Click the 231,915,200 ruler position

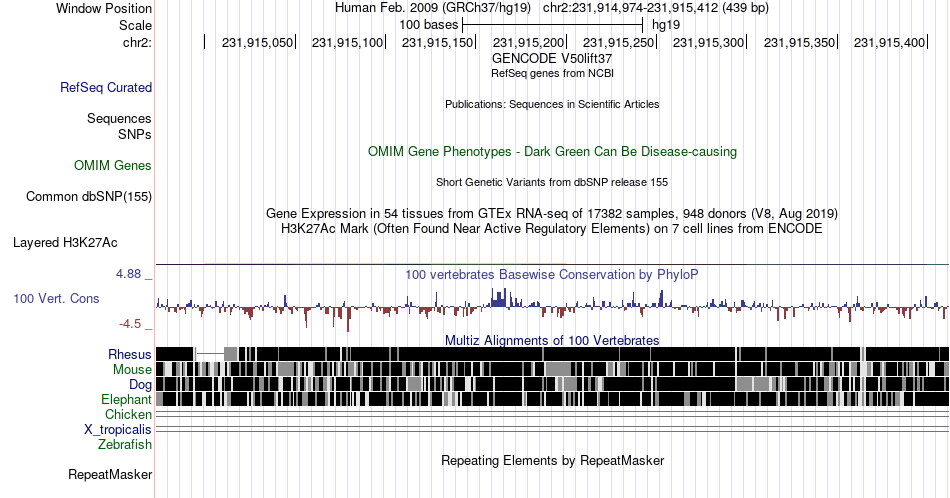click(x=528, y=42)
